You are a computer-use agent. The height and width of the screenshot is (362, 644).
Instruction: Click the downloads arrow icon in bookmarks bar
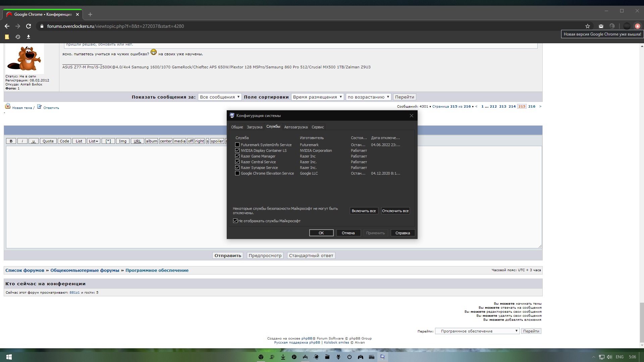click(x=29, y=37)
